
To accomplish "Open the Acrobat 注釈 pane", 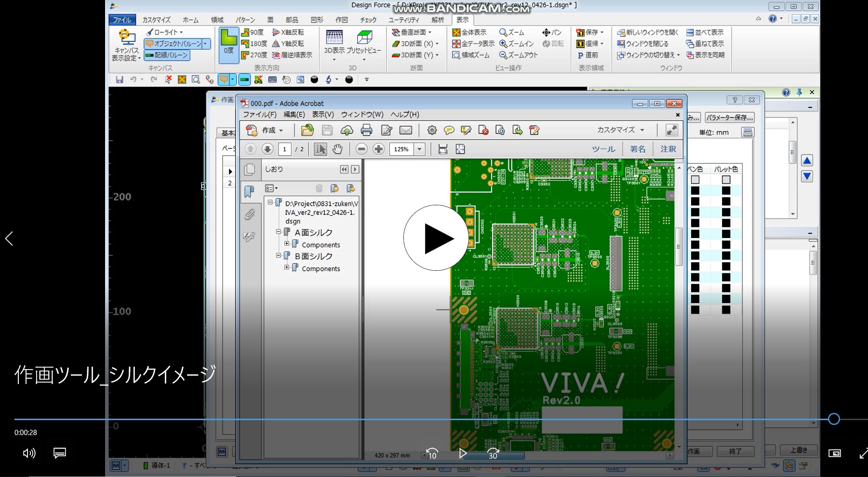I will [x=668, y=149].
